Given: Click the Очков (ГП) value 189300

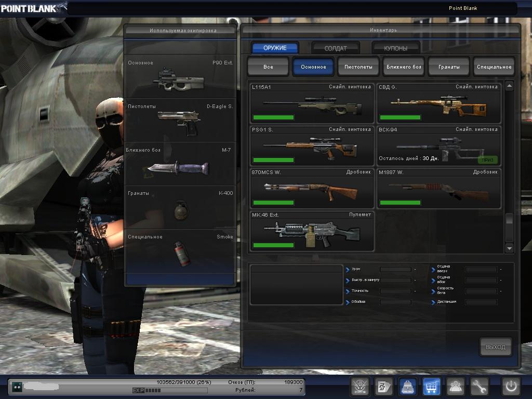Looking at the screenshot, I should click(x=293, y=382).
